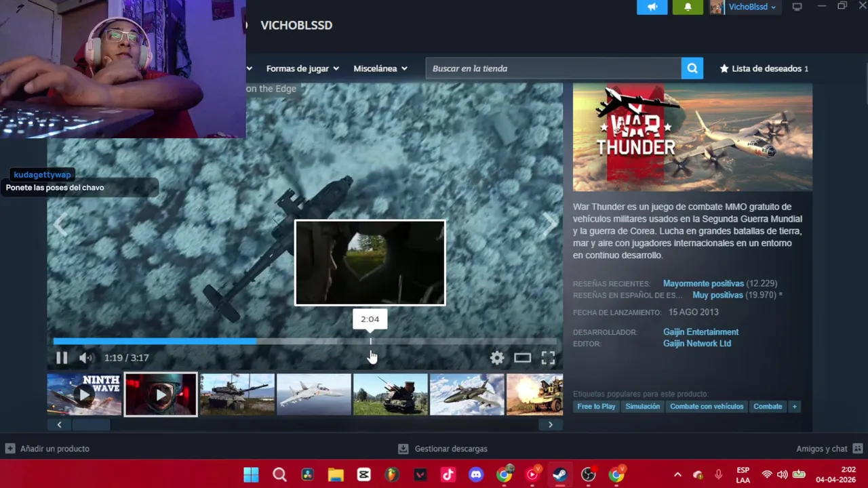
Task: Click the store search field
Action: 553,68
